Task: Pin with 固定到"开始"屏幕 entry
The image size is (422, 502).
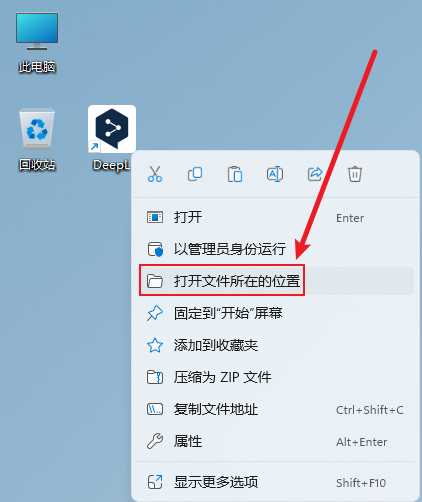Action: coord(275,313)
